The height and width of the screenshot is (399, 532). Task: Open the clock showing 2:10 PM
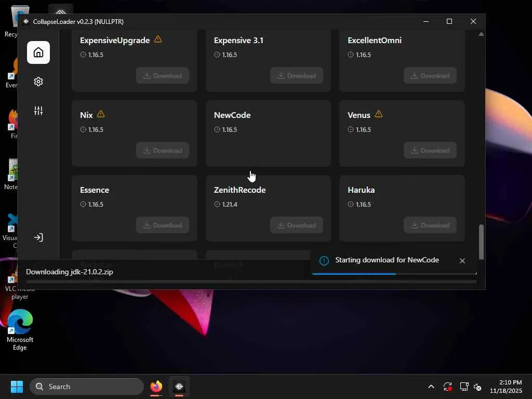pos(506,387)
